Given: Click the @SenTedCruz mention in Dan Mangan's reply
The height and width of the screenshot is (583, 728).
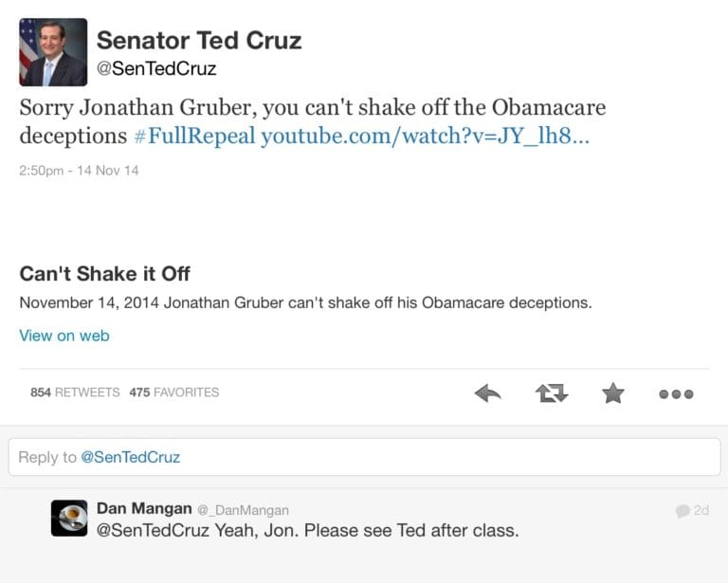Looking at the screenshot, I should tap(150, 531).
